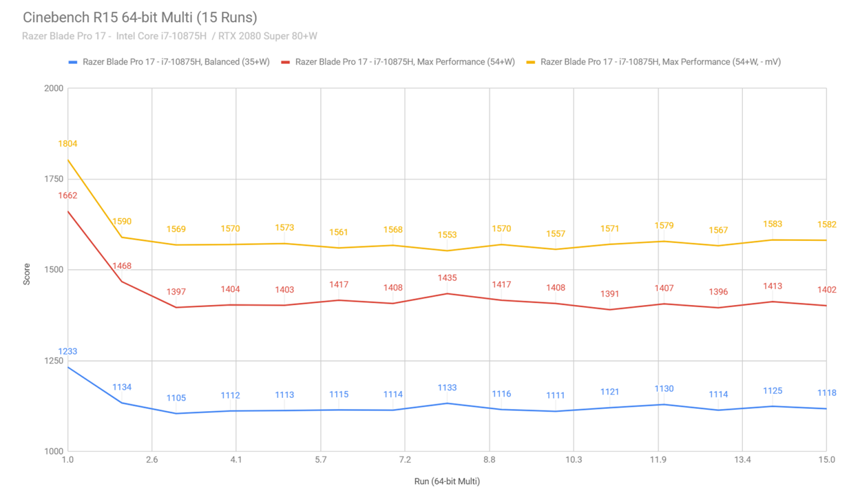Click the 1233 blue data label
The width and height of the screenshot is (849, 504).
[67, 351]
